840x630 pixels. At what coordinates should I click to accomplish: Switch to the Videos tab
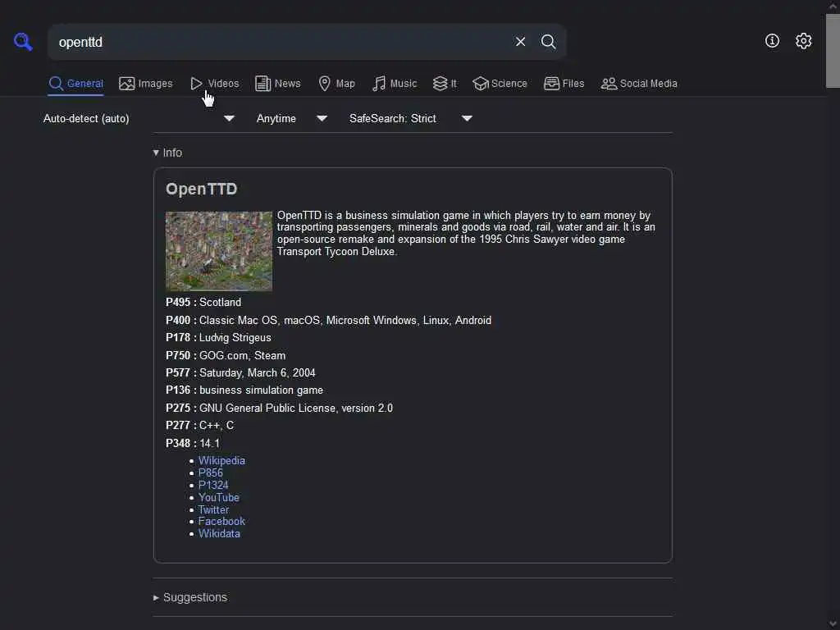point(214,84)
